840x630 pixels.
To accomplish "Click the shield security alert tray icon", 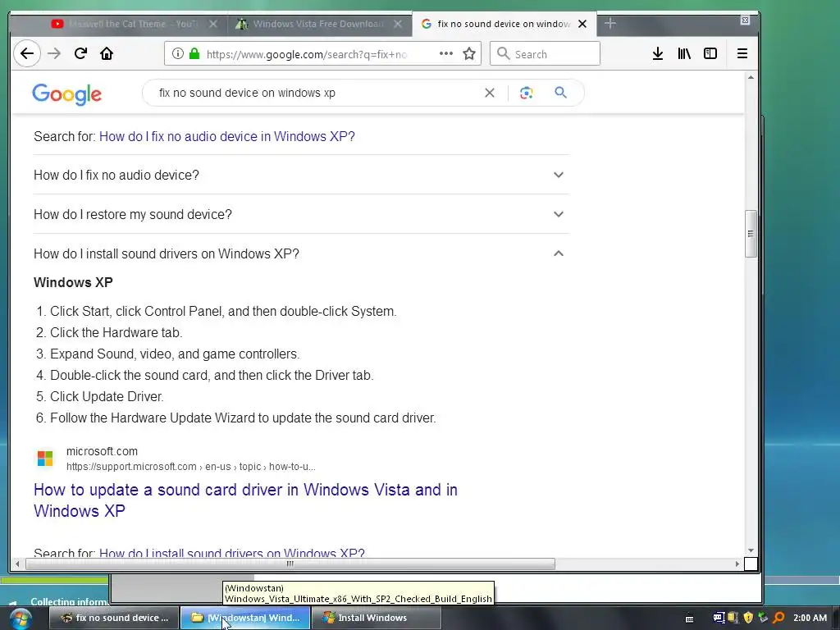I will 748,618.
